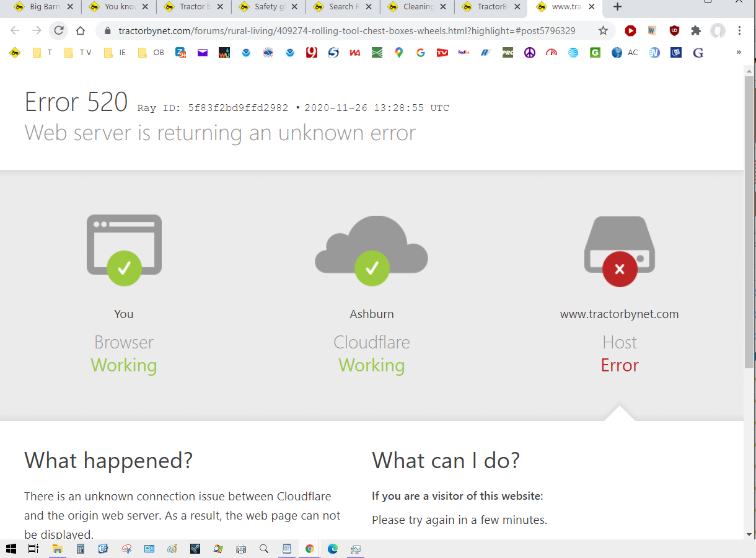Click the uBlock Origin extension icon
756x558 pixels.
(674, 30)
